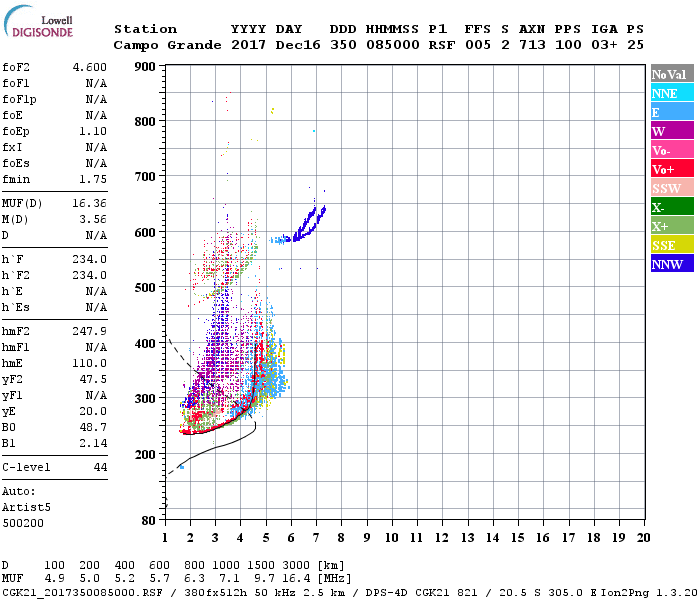
Task: Click the 20 MHz x-axis label
Action: pos(643,538)
